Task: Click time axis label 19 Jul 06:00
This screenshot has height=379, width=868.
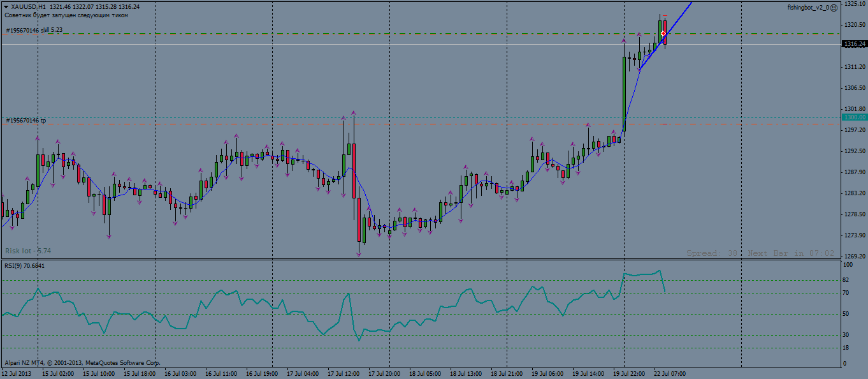Action: point(547,373)
